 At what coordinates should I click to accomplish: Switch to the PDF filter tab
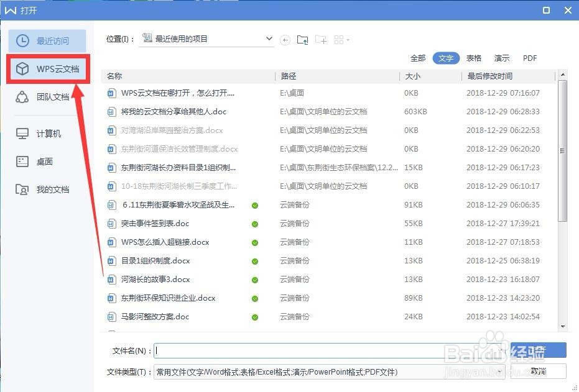pyautogui.click(x=530, y=58)
